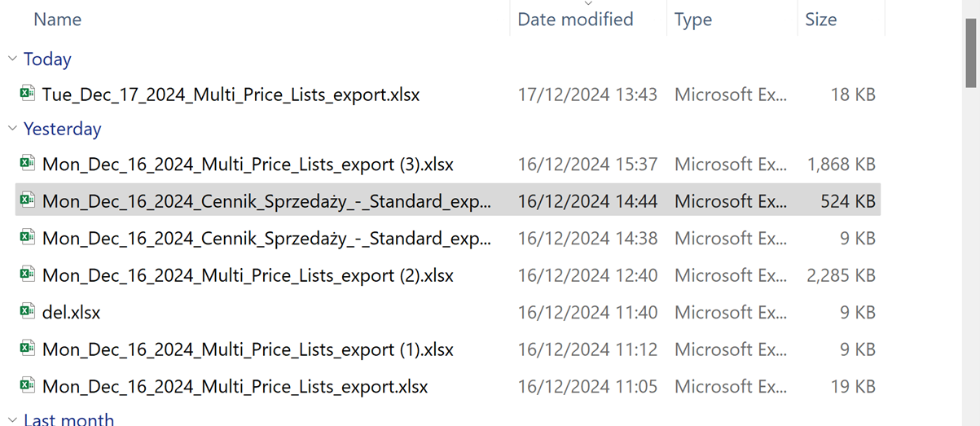Click Excel icon of Mon_Dec_16 file modified 11:05
The height and width of the screenshot is (426, 980).
28,385
